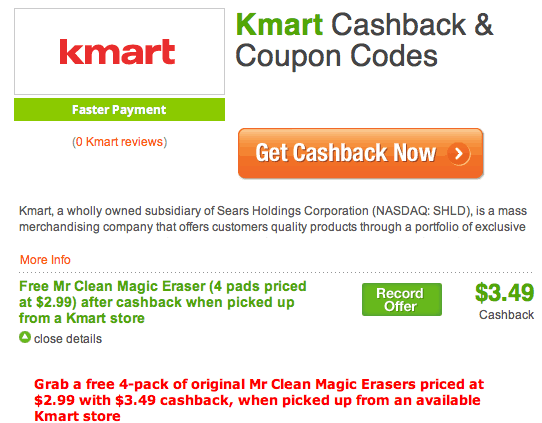Image resolution: width=542 pixels, height=423 pixels.
Task: Click the Coupon Codes heading text
Action: pos(336,56)
